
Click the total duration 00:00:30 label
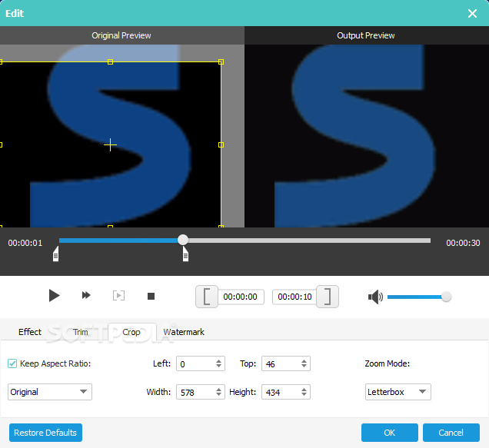tap(463, 243)
